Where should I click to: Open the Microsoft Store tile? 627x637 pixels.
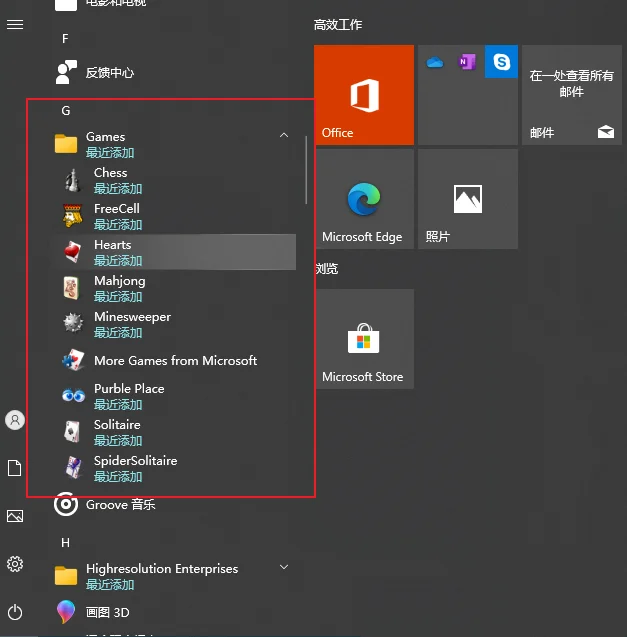(x=364, y=339)
